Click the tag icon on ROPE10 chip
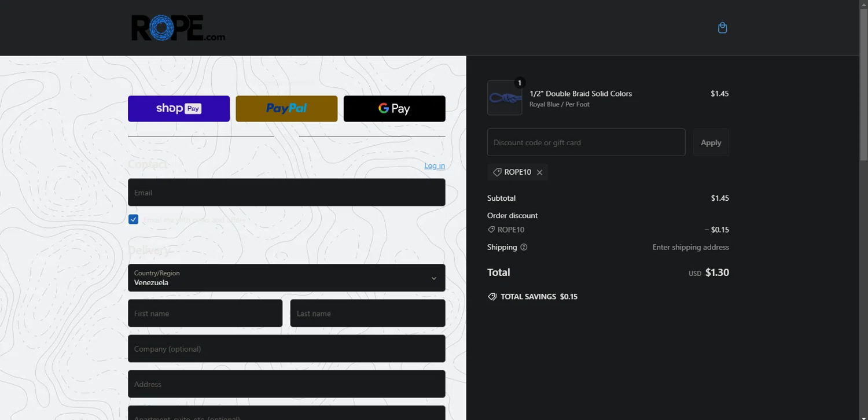Image resolution: width=868 pixels, height=420 pixels. (x=497, y=172)
